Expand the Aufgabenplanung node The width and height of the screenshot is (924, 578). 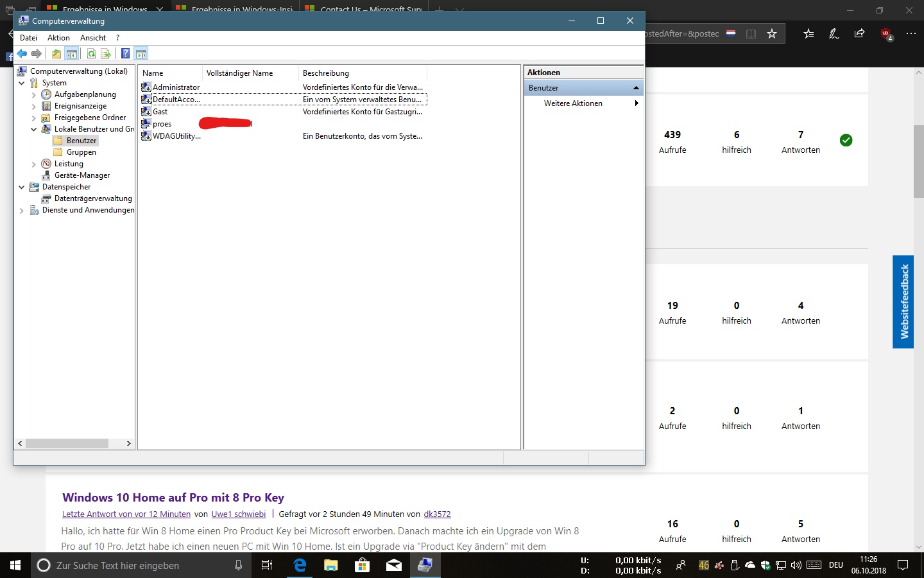33,95
